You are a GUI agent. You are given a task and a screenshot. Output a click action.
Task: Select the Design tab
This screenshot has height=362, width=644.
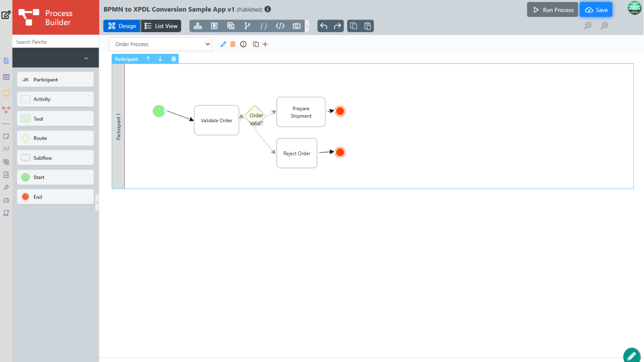point(122,26)
